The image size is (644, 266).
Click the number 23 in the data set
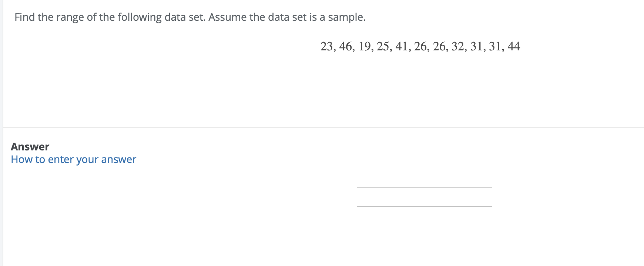[326, 46]
